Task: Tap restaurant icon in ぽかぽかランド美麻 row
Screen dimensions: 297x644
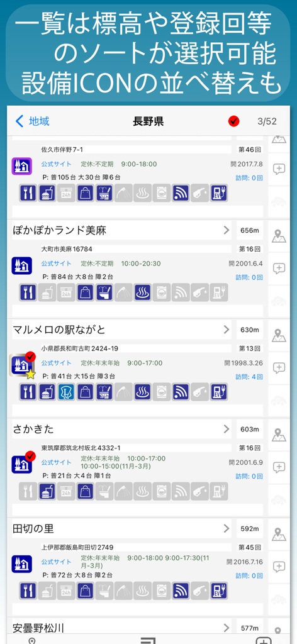Action: [28, 292]
